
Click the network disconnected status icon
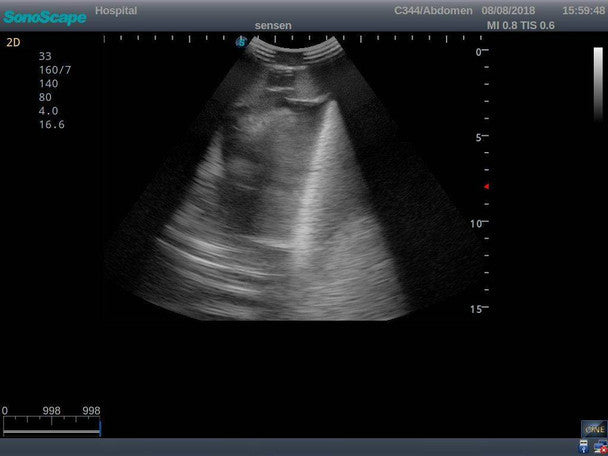coord(600,447)
